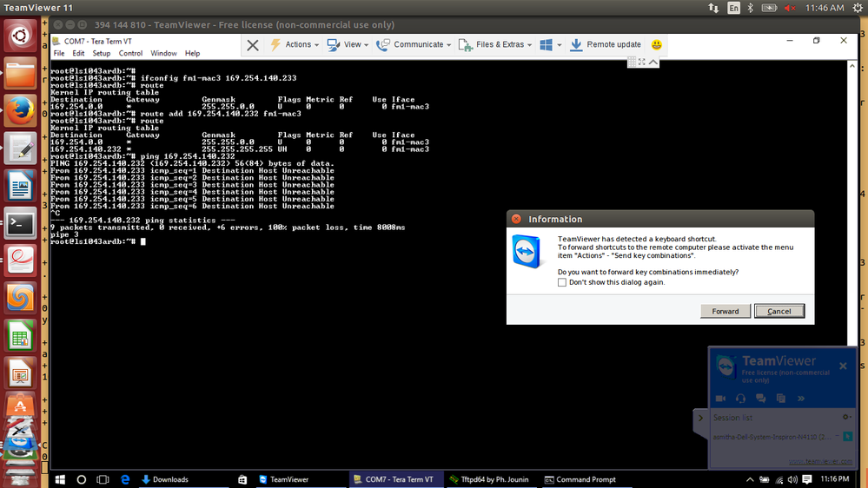Open Cortana circle in remote taskbar
Screen dimensions: 868x488
click(x=81, y=479)
